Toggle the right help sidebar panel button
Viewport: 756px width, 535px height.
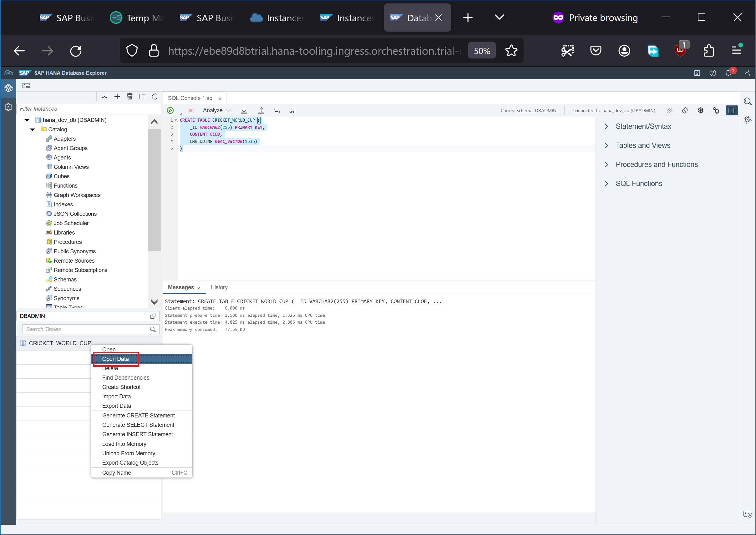click(732, 110)
